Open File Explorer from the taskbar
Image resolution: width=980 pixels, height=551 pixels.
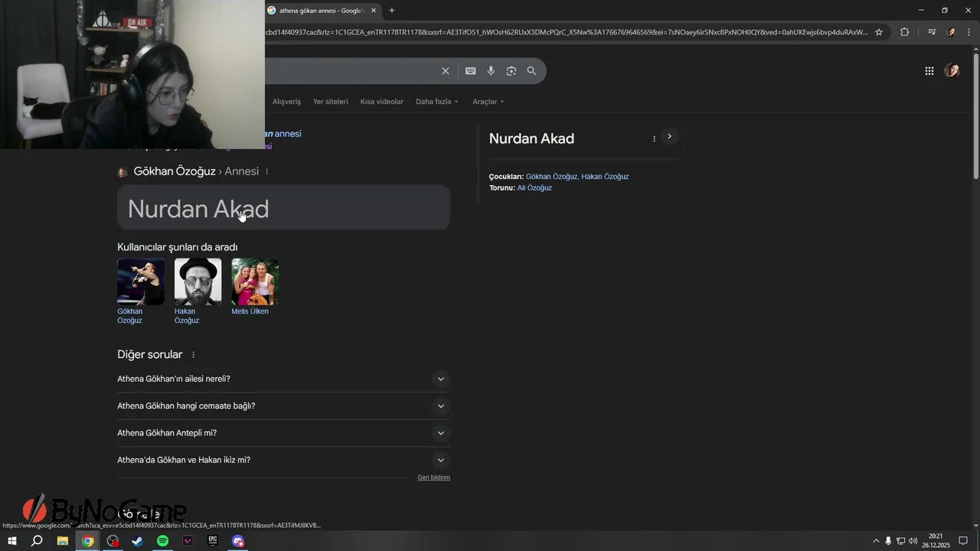pos(63,541)
